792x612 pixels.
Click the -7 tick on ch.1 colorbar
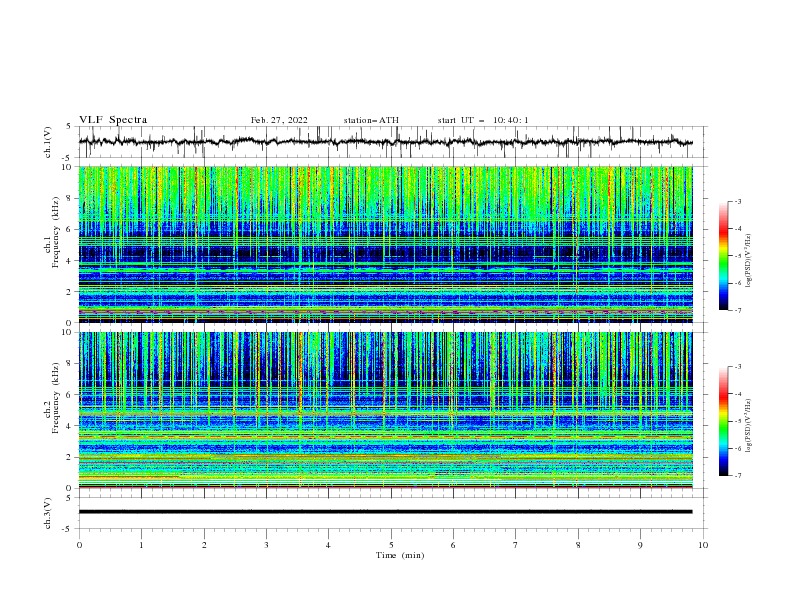[737, 310]
